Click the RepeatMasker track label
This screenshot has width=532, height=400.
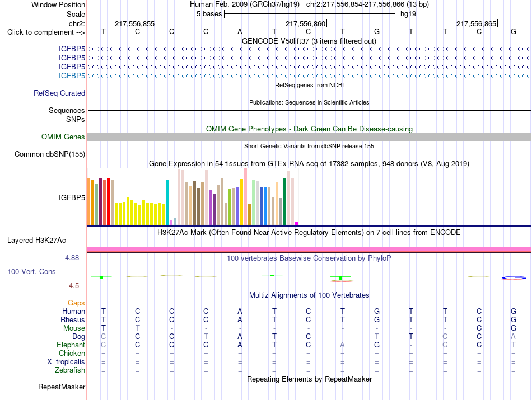click(x=62, y=387)
